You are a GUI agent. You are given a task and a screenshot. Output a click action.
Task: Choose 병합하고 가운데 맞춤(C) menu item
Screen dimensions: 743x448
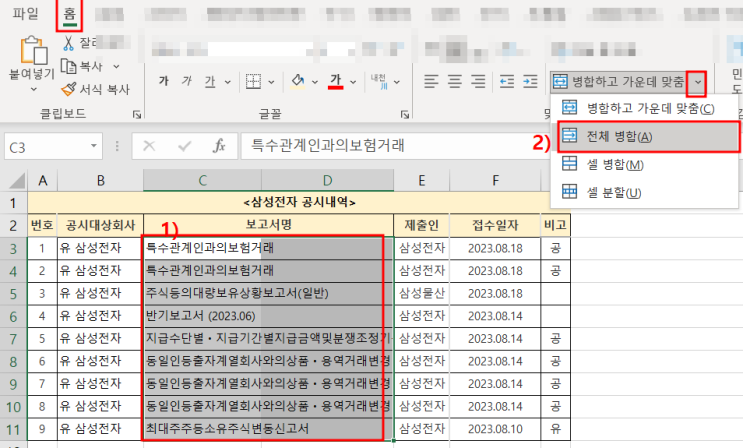click(x=644, y=109)
